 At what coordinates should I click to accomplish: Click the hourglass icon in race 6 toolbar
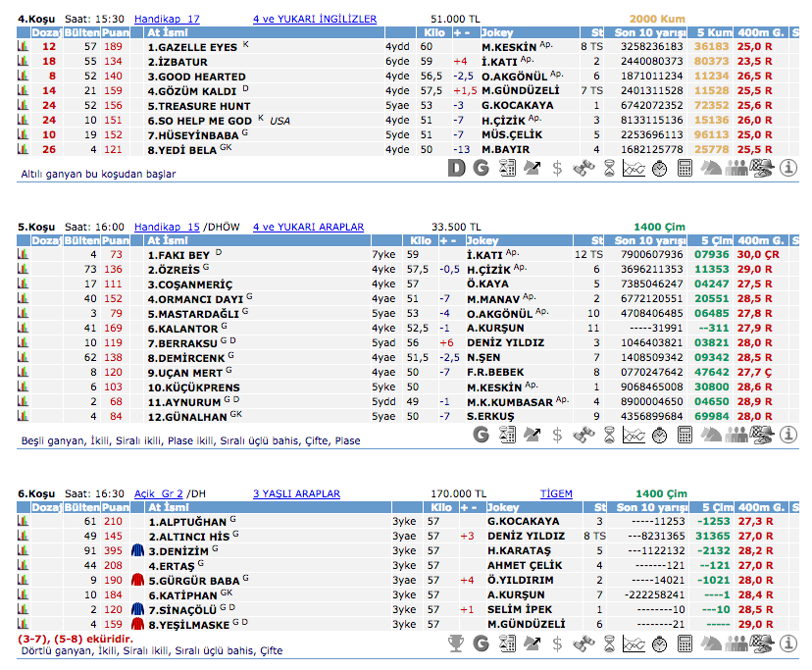[608, 644]
